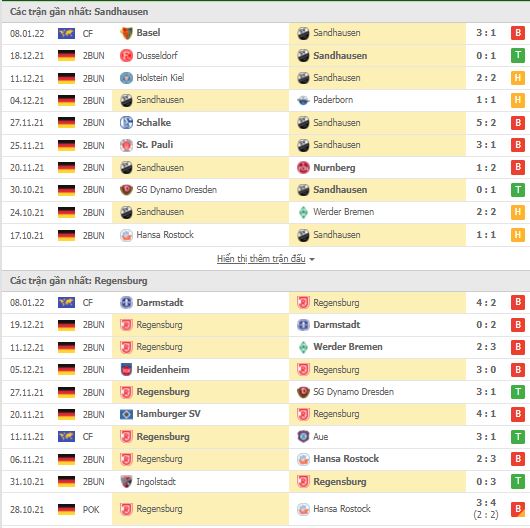Open the Ingolstadt team link

coord(156,481)
